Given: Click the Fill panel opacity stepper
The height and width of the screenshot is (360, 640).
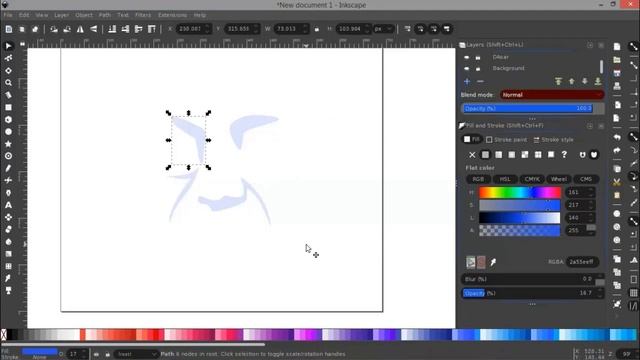Looking at the screenshot, I should point(600,293).
